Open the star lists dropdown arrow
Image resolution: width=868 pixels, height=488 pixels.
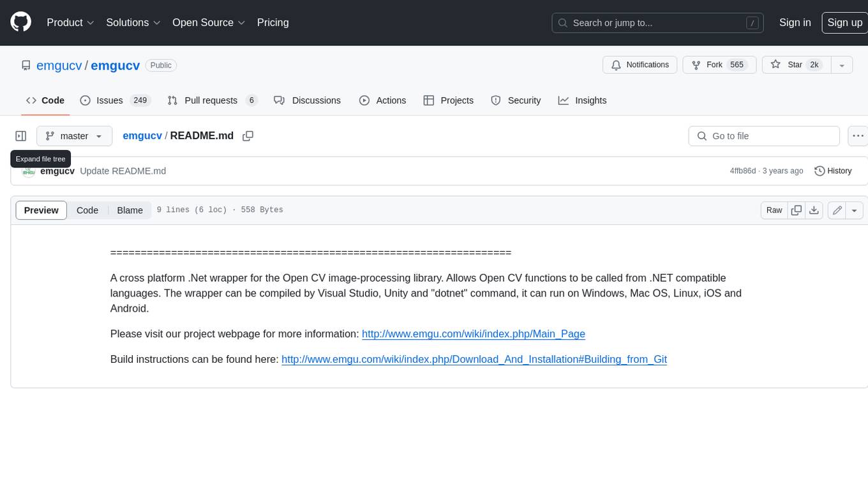click(x=842, y=65)
